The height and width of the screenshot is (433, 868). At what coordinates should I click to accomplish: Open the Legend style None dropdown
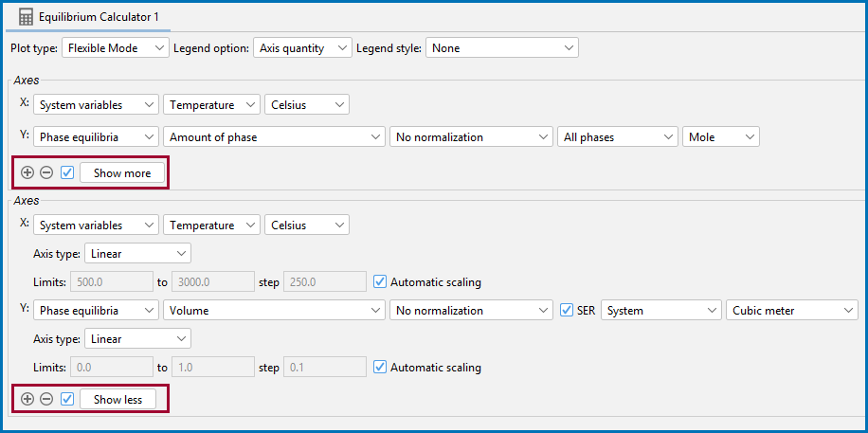point(501,48)
